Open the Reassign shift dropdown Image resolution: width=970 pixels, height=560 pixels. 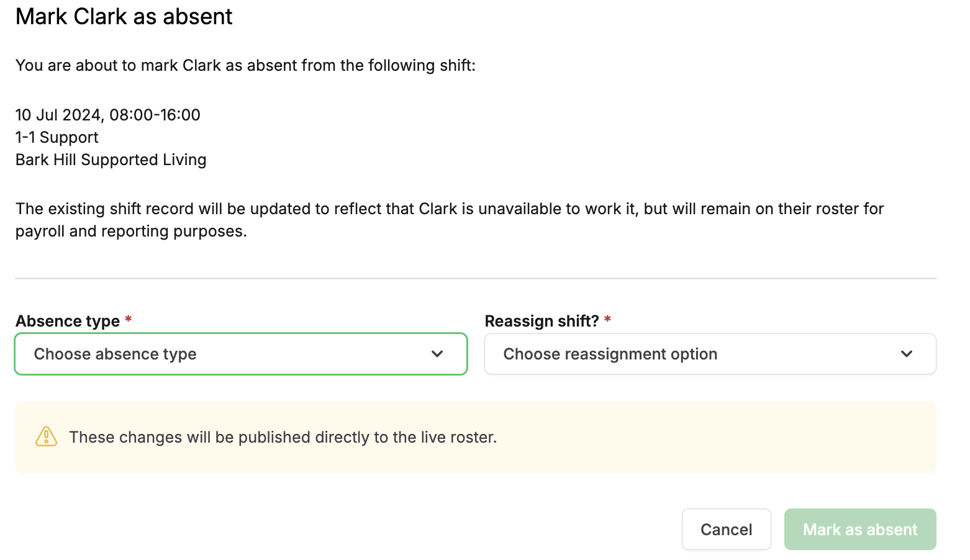(710, 354)
